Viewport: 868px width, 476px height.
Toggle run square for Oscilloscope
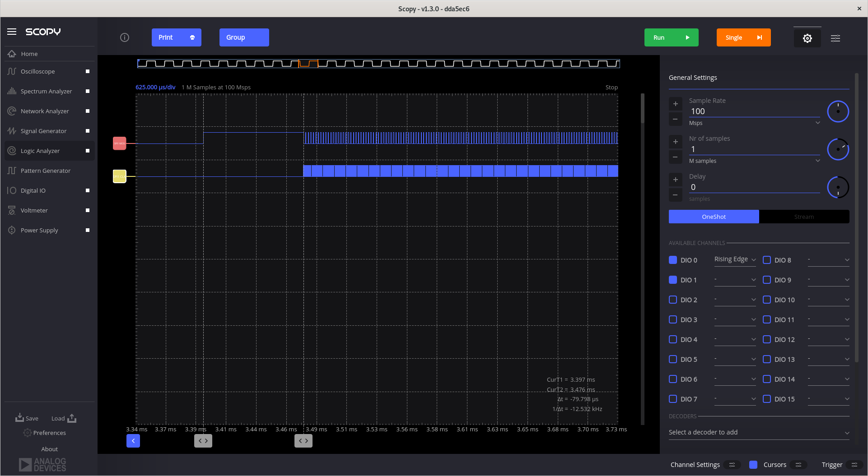88,71
